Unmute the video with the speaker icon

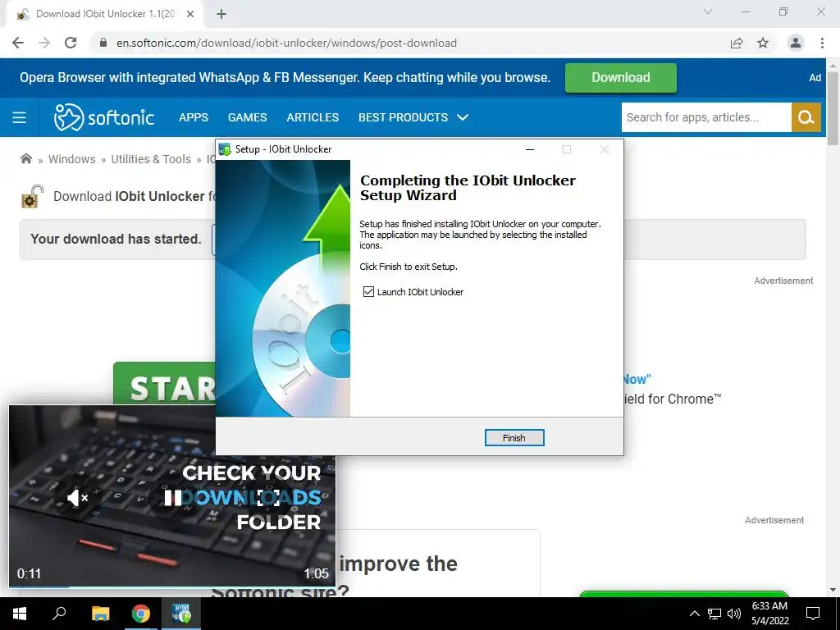click(77, 498)
